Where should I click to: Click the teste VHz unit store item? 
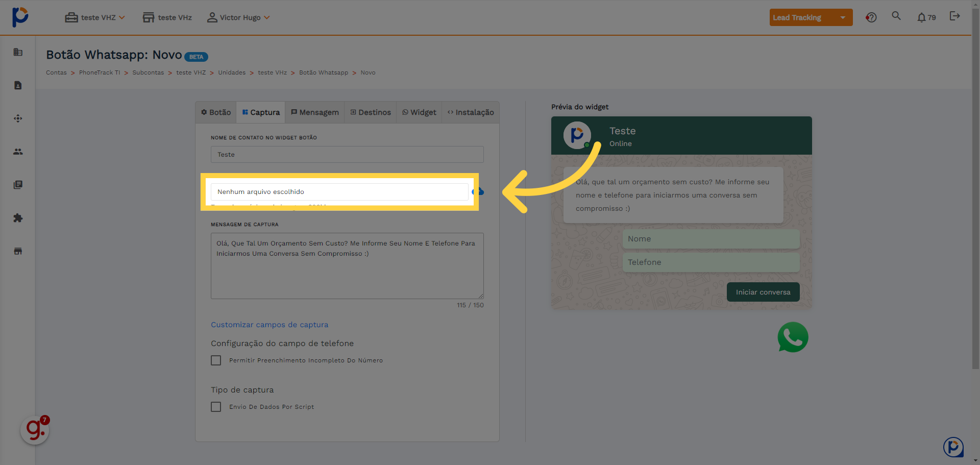(167, 17)
